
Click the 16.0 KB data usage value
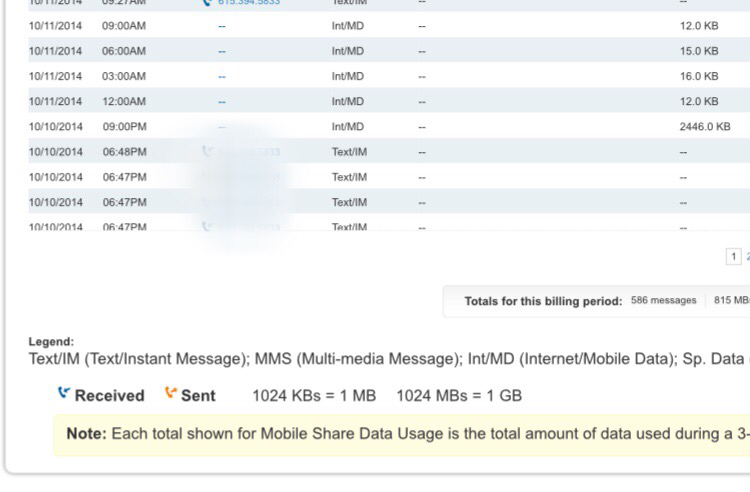tap(698, 76)
